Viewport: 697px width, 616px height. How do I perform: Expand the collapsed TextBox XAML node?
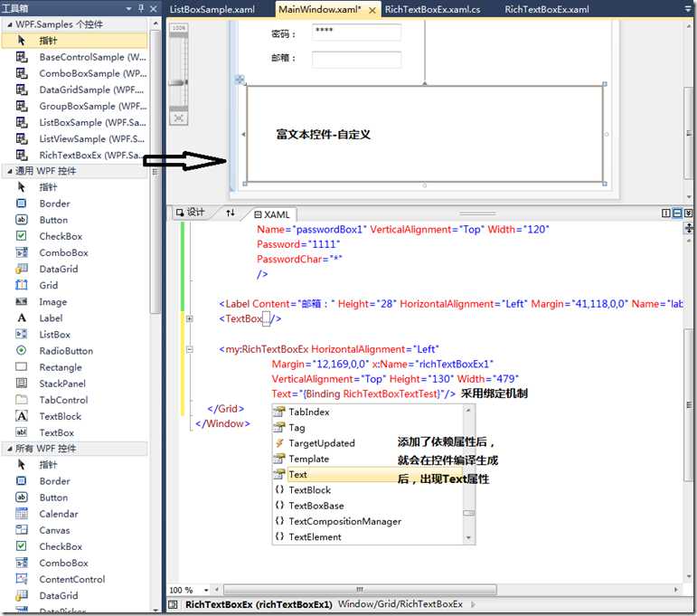(189, 318)
